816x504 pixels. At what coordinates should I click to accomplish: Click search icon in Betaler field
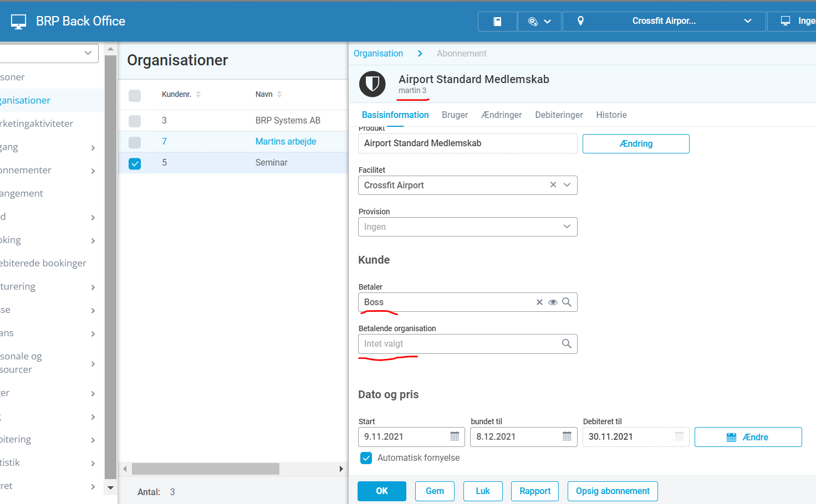tap(567, 302)
